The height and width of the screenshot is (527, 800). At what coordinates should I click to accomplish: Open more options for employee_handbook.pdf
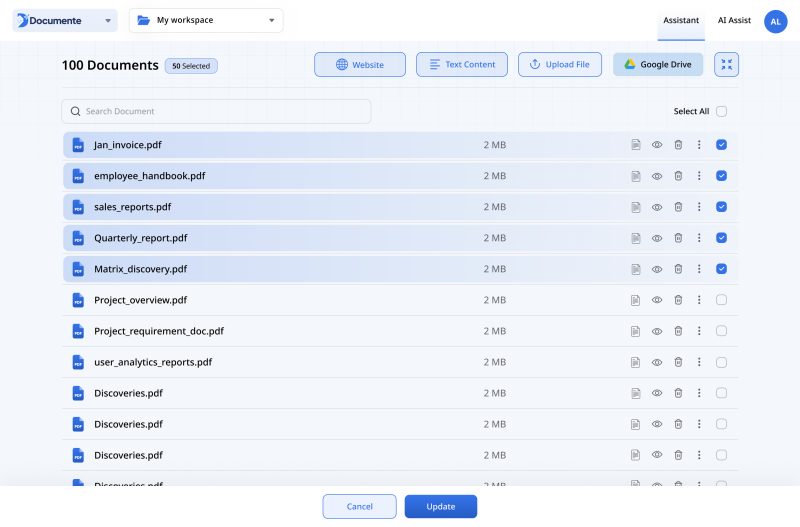pos(699,176)
